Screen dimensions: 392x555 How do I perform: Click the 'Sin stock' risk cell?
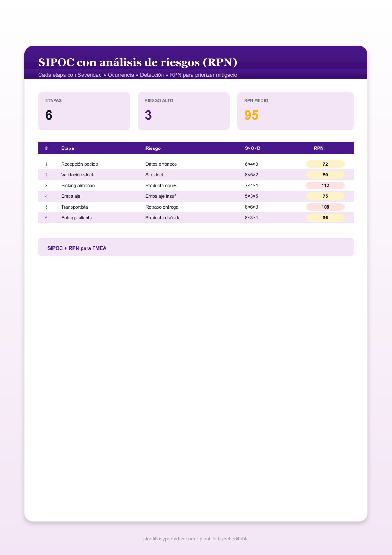(155, 175)
